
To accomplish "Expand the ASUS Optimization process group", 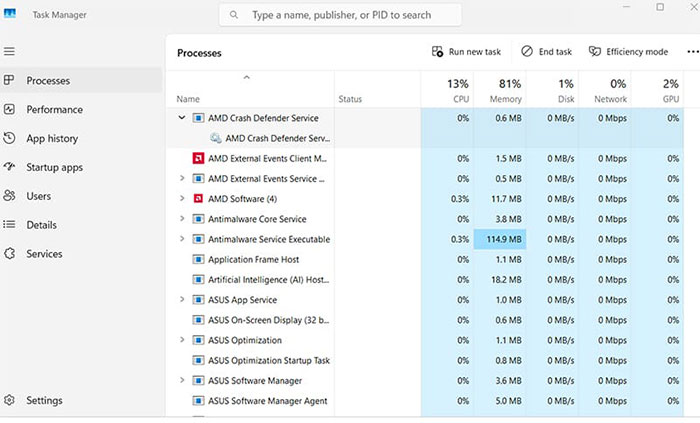I will pyautogui.click(x=182, y=340).
